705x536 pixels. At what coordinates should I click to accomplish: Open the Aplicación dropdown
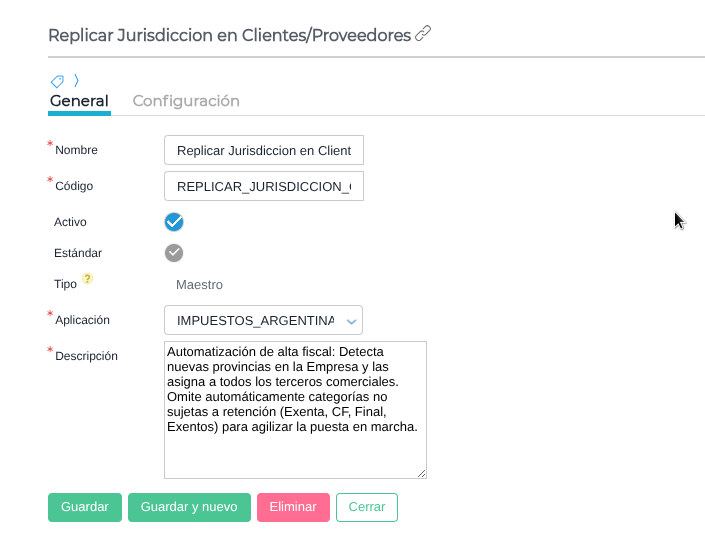pos(263,320)
